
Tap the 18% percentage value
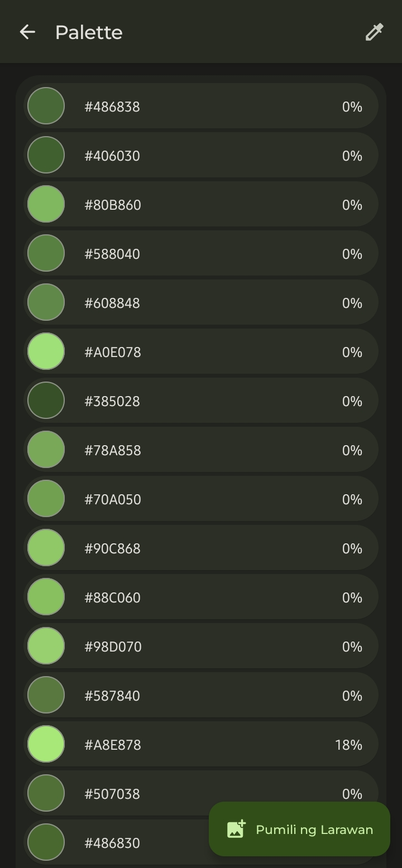pyautogui.click(x=348, y=745)
